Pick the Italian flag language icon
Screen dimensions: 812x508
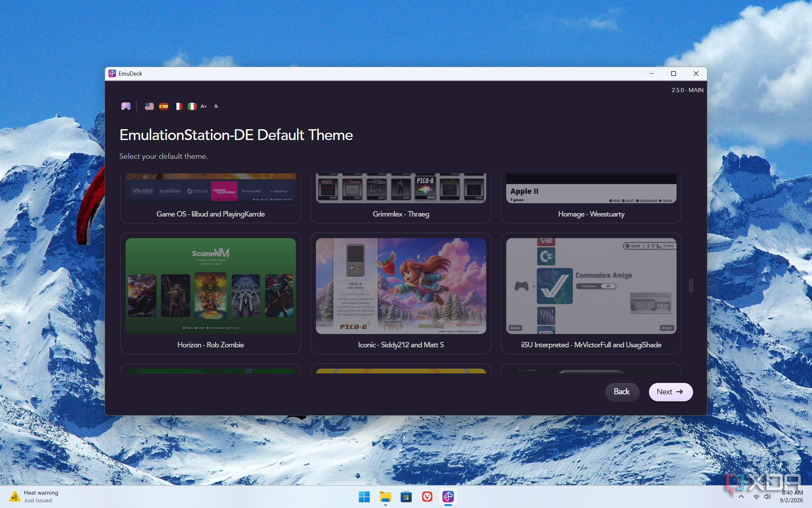(x=192, y=106)
